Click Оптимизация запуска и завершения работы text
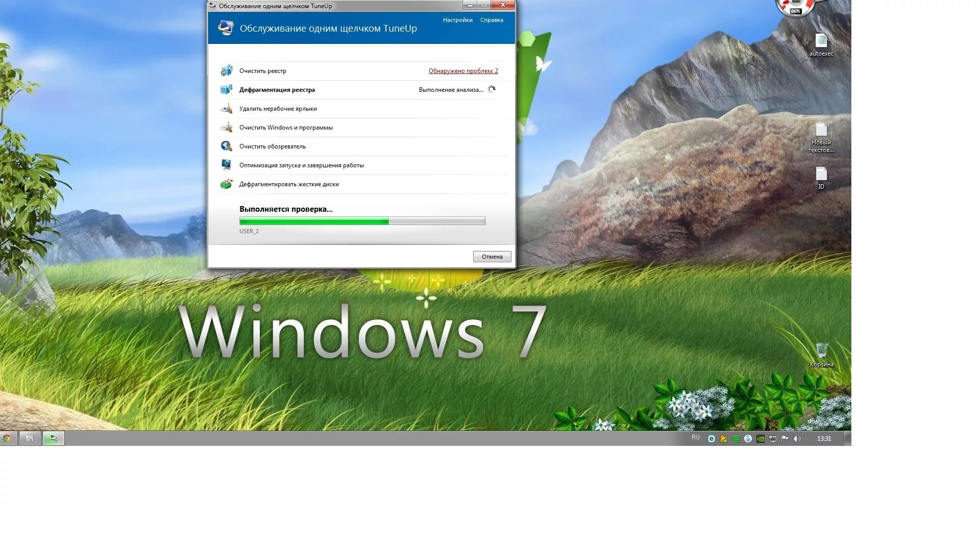Image resolution: width=980 pixels, height=551 pixels. click(x=301, y=165)
